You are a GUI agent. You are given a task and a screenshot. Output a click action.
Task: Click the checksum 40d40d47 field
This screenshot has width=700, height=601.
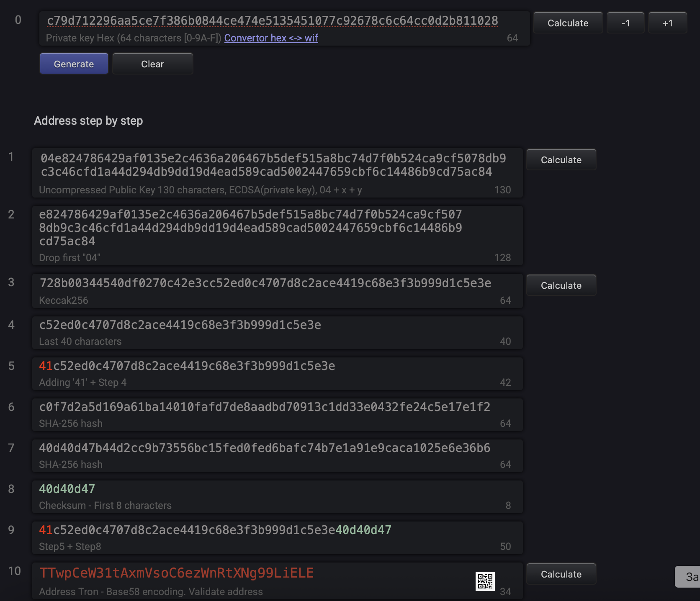click(x=278, y=497)
